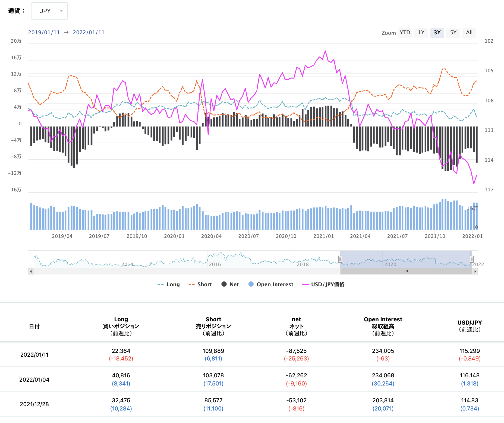Click the Short 売りポジション column header

[x=213, y=326]
